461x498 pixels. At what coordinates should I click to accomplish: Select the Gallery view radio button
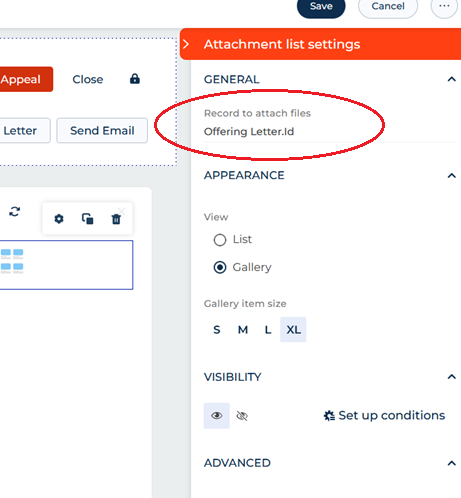coord(220,267)
